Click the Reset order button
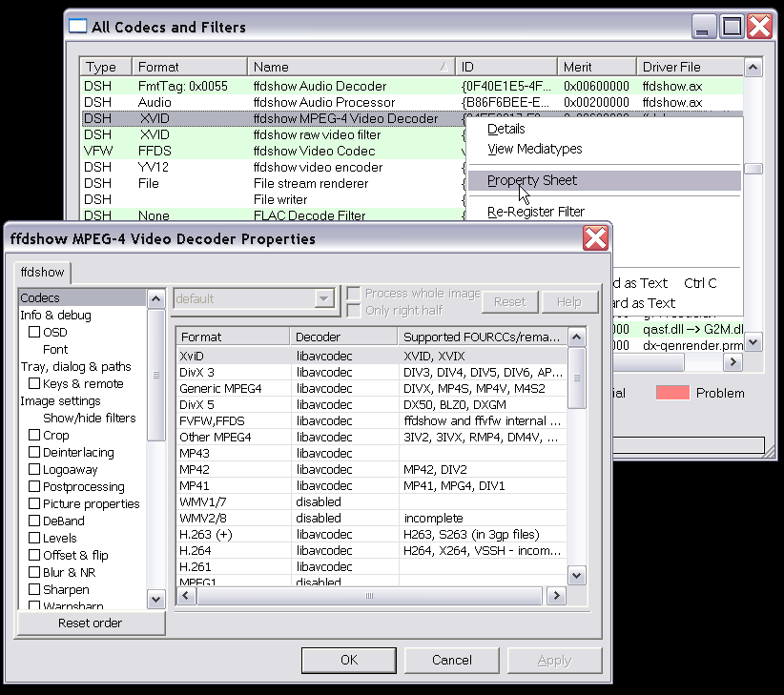This screenshot has width=784, height=695. tap(91, 623)
